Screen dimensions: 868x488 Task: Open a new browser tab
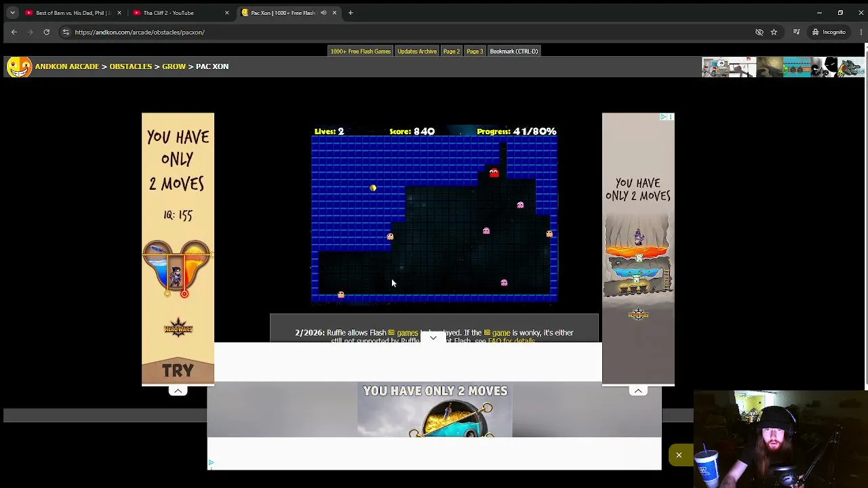pyautogui.click(x=351, y=13)
